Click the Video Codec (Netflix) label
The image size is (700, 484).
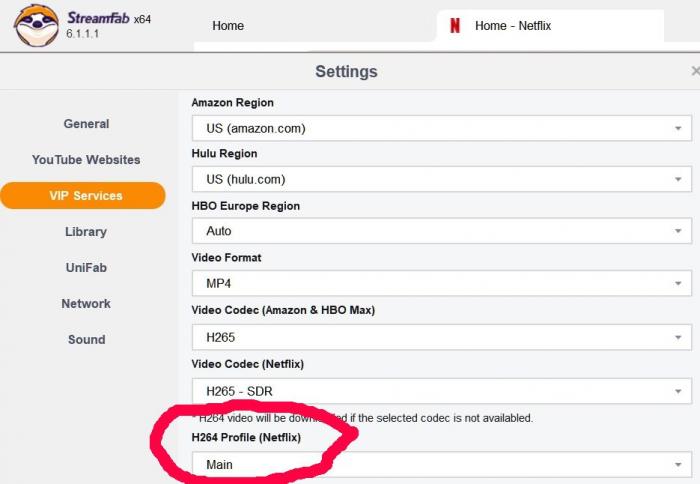point(248,364)
